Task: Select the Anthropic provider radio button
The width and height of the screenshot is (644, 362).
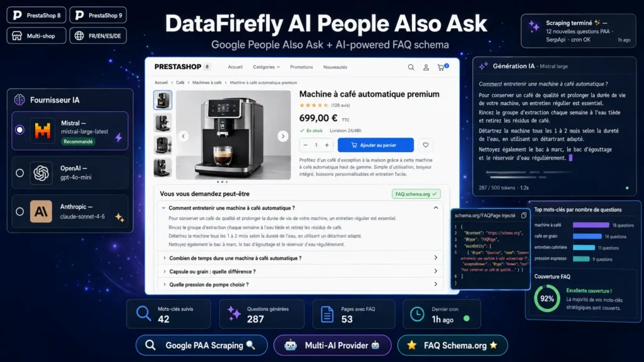Action: tap(19, 211)
